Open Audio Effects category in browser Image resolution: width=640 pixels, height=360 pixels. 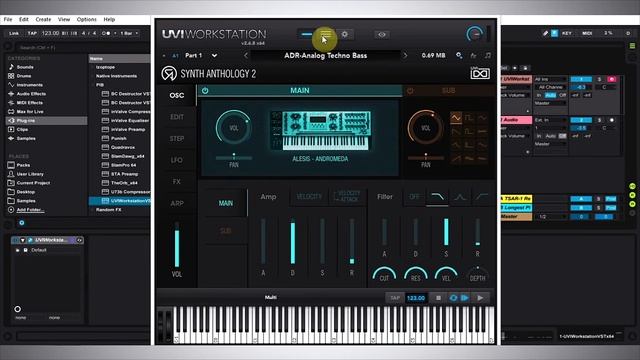pyautogui.click(x=31, y=94)
